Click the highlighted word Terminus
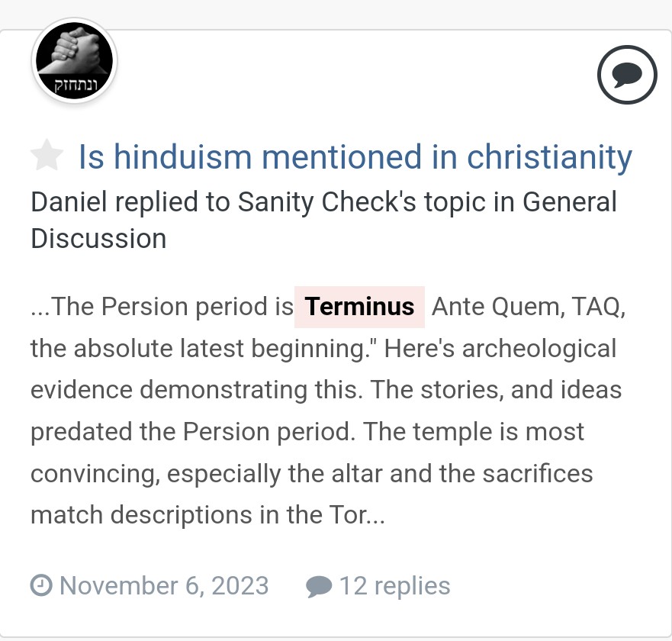This screenshot has height=641, width=672. click(359, 307)
